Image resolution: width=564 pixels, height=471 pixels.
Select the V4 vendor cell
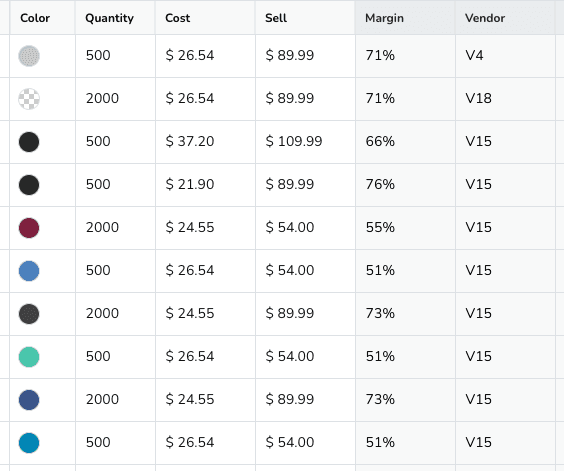[x=505, y=56]
